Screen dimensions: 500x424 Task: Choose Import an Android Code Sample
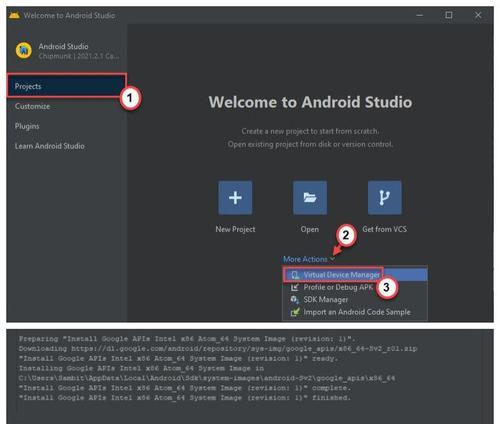pos(355,312)
